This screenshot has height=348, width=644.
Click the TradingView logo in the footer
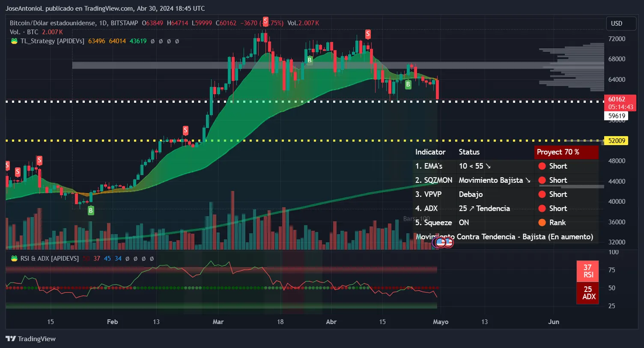pyautogui.click(x=31, y=339)
